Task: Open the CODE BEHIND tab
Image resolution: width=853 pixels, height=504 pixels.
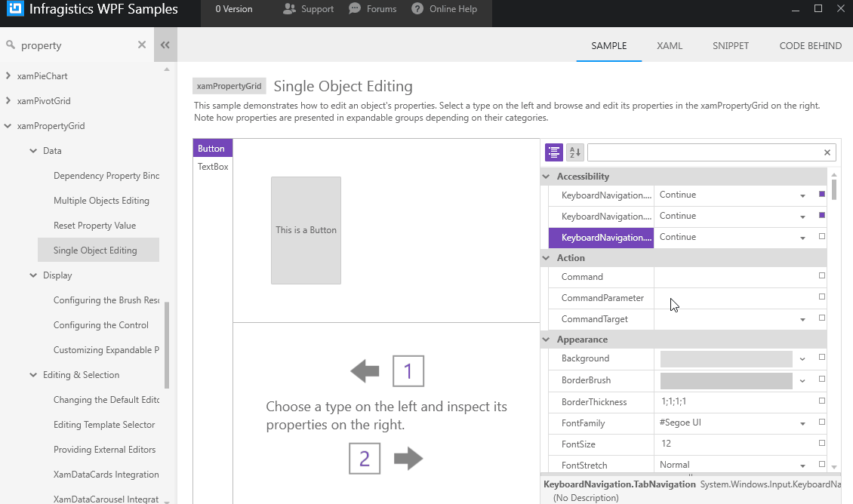Action: point(810,45)
